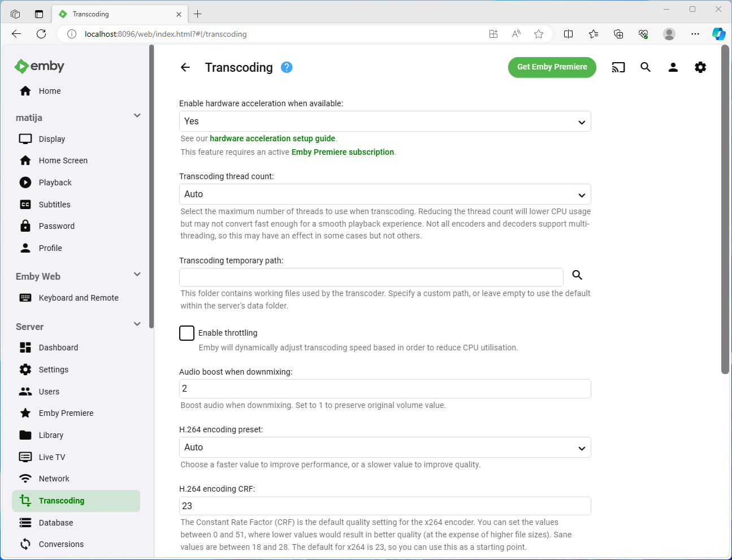Open hardware acceleration dropdown showing Yes
Screen dimensions: 732x560
click(x=385, y=121)
